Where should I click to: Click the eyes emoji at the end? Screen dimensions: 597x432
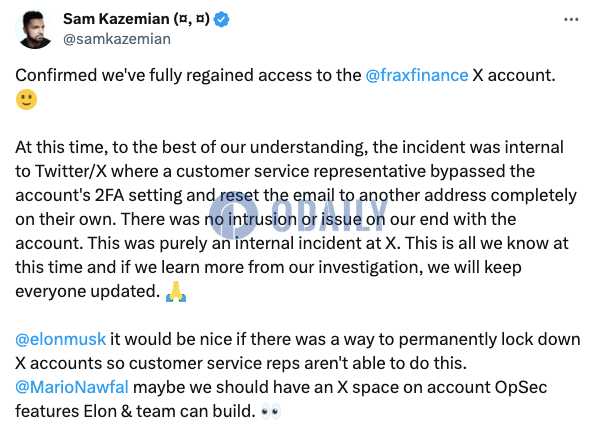(271, 411)
